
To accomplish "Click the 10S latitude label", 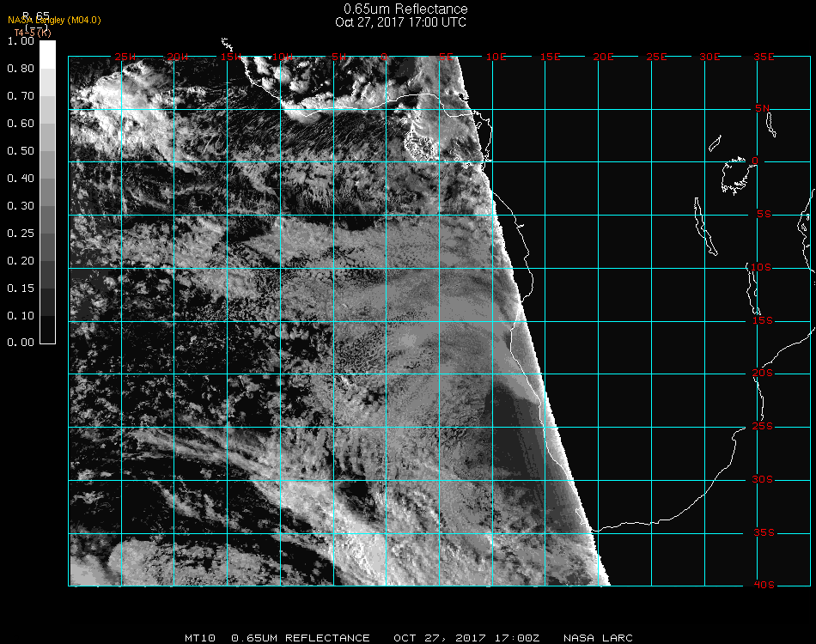I will 761,267.
